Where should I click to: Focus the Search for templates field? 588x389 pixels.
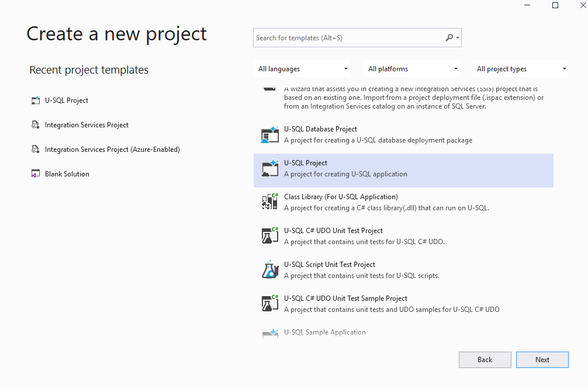coord(349,38)
